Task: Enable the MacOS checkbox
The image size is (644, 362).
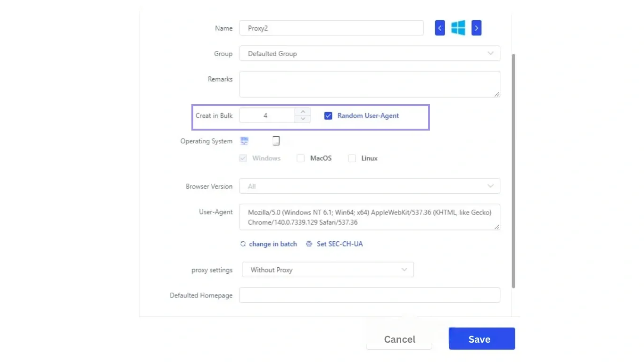Action: click(x=300, y=158)
